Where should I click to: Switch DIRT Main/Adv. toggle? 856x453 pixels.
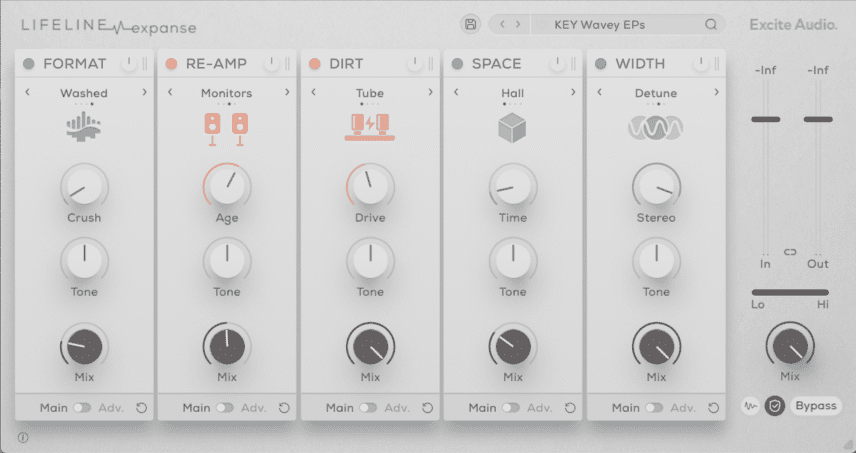[368, 408]
